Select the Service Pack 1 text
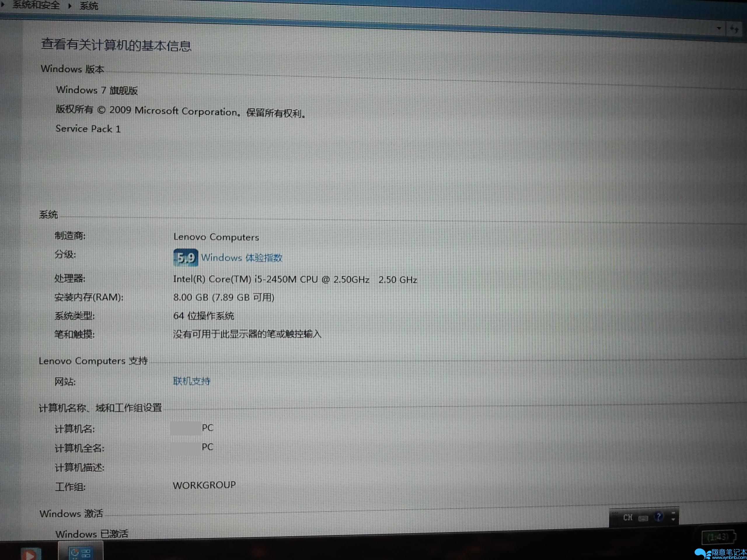The width and height of the screenshot is (747, 560). click(88, 129)
